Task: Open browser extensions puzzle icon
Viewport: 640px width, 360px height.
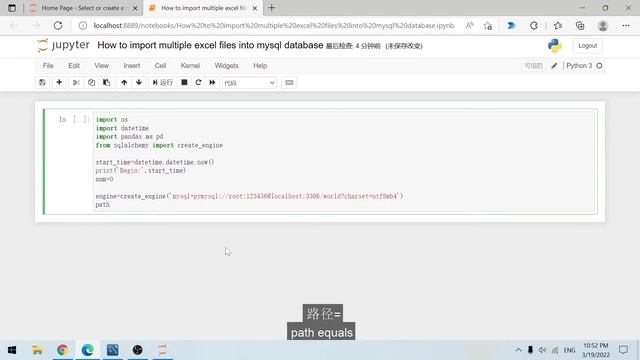Action: point(534,25)
